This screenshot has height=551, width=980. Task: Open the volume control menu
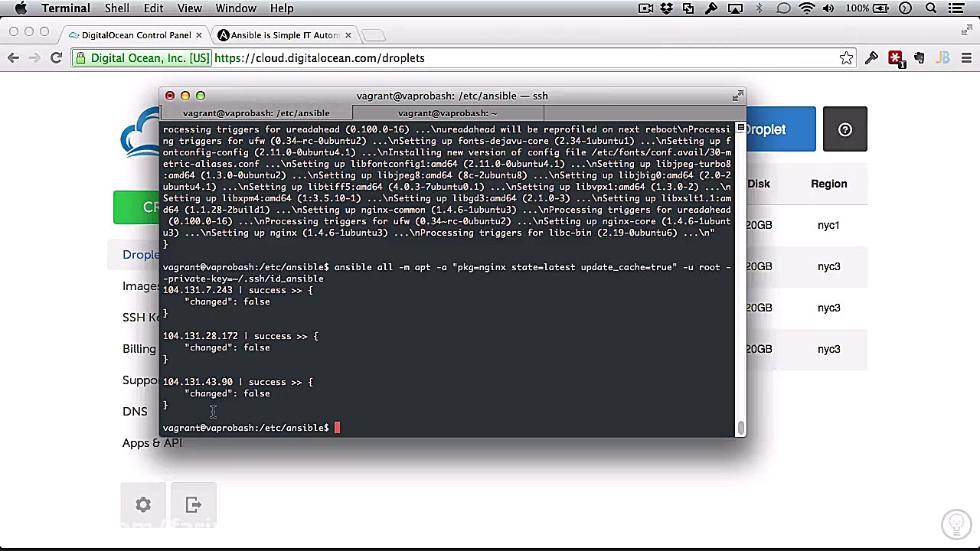click(x=828, y=8)
